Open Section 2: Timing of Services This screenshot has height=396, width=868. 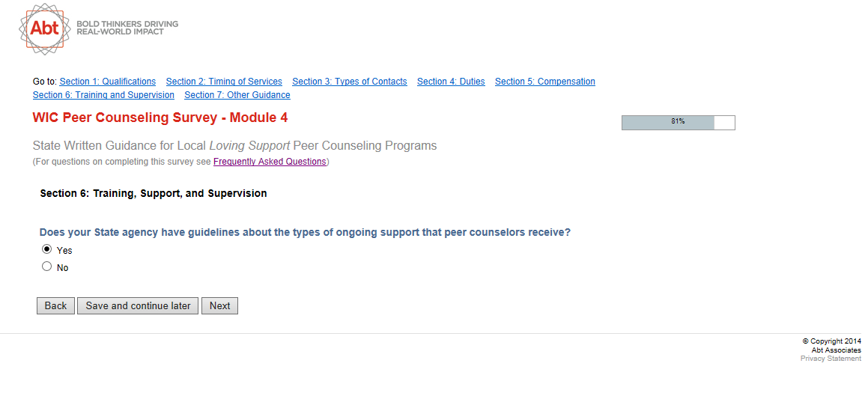(224, 82)
